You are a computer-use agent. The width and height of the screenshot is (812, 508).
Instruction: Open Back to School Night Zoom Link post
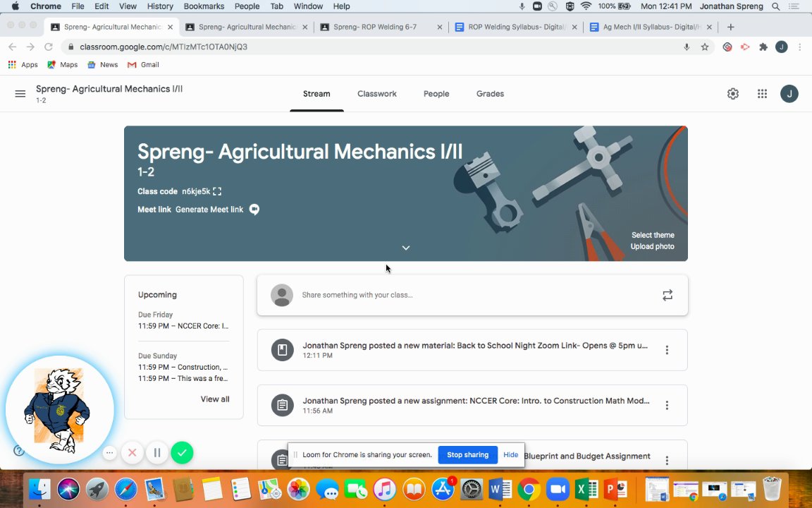(472, 350)
